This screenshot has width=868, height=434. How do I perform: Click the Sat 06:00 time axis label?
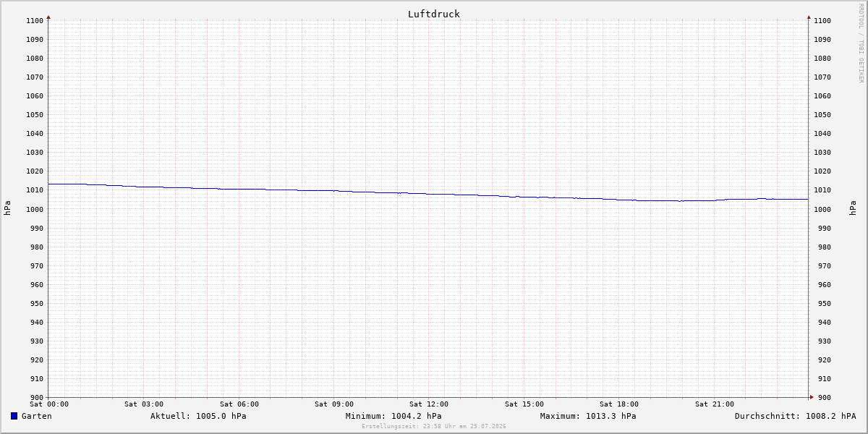click(239, 404)
